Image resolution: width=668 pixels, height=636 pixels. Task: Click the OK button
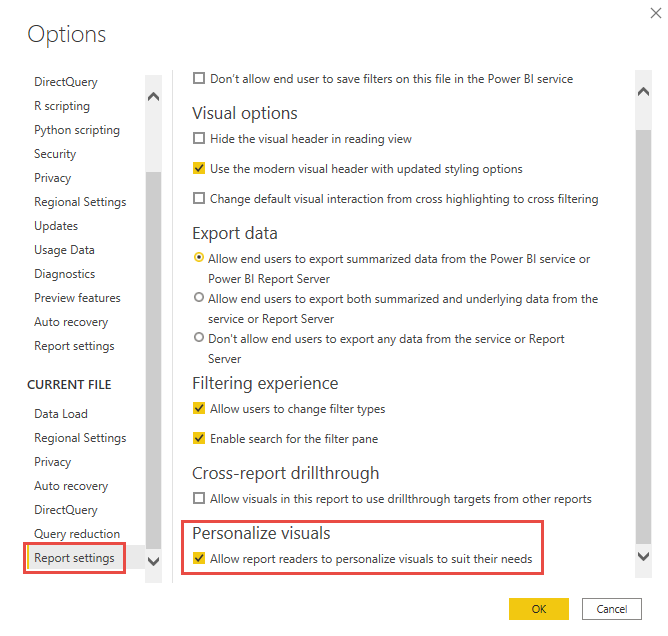click(538, 609)
